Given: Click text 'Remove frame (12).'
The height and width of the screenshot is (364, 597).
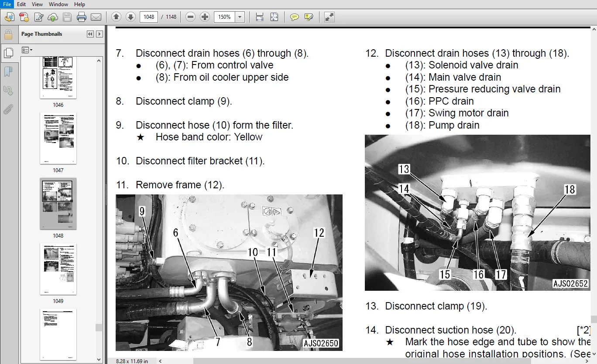Looking at the screenshot, I should click(x=180, y=185).
